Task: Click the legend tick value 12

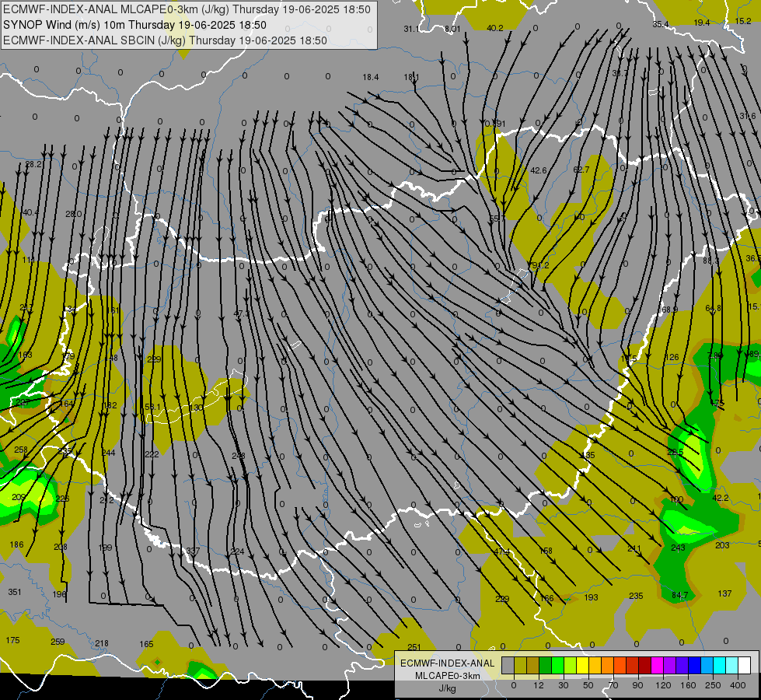Action: click(x=539, y=685)
